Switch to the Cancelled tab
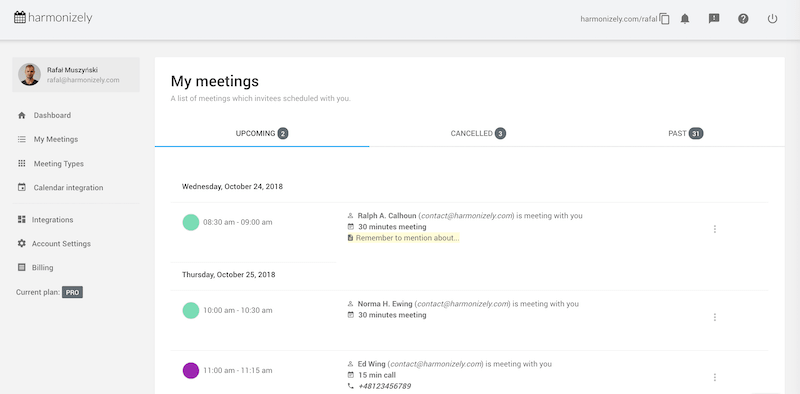The image size is (800, 394). [478, 134]
